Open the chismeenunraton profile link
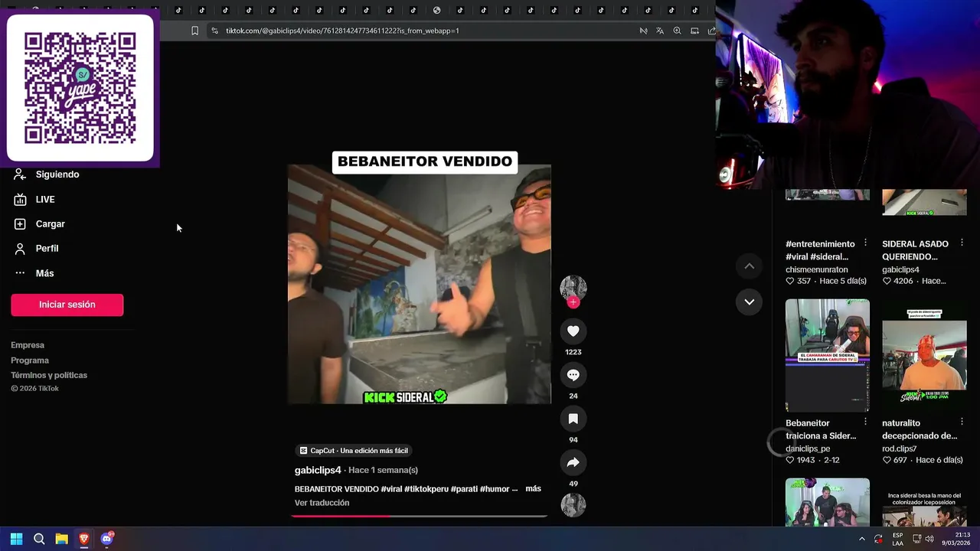980x551 pixels. pyautogui.click(x=817, y=269)
